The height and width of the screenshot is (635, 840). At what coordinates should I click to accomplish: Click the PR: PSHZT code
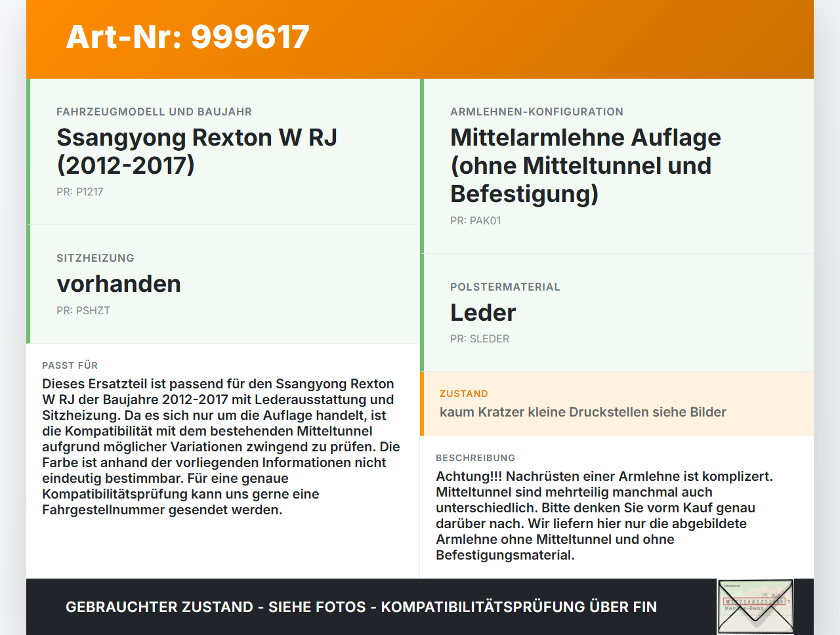[x=83, y=310]
